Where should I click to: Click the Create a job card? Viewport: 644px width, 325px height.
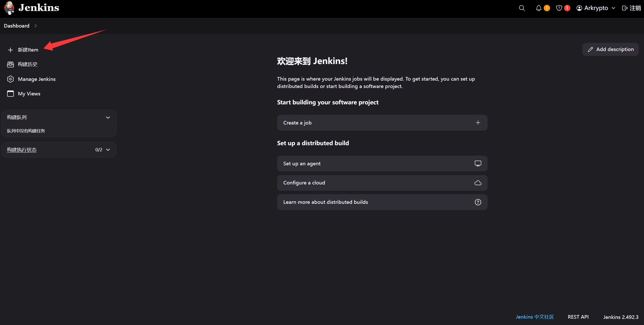tap(382, 123)
